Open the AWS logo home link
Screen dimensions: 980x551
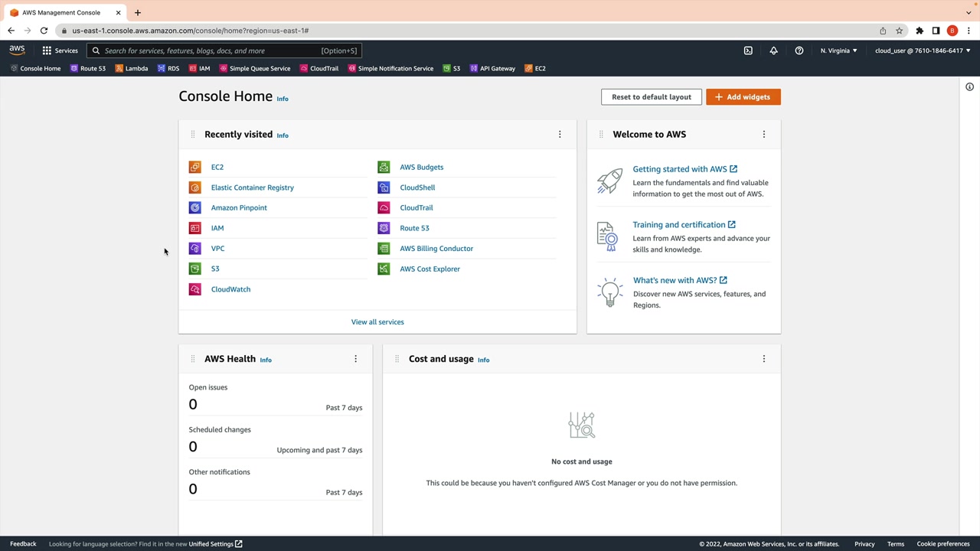[17, 51]
